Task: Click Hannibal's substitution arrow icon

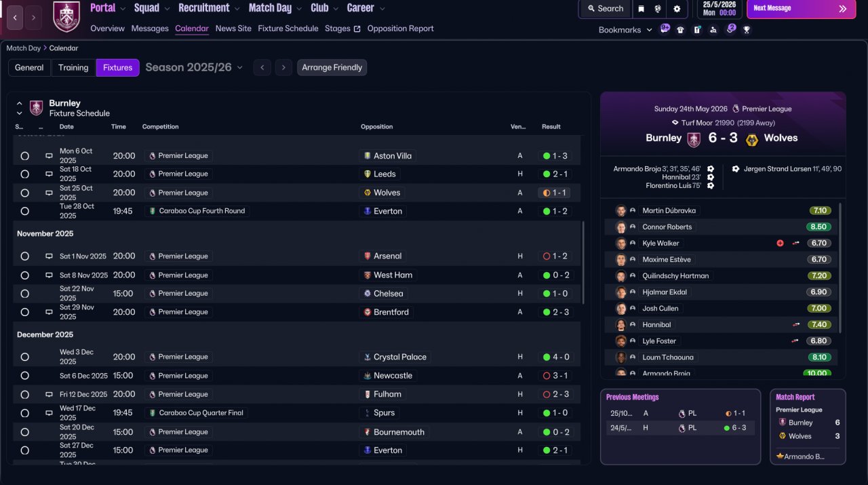Action: pos(796,325)
